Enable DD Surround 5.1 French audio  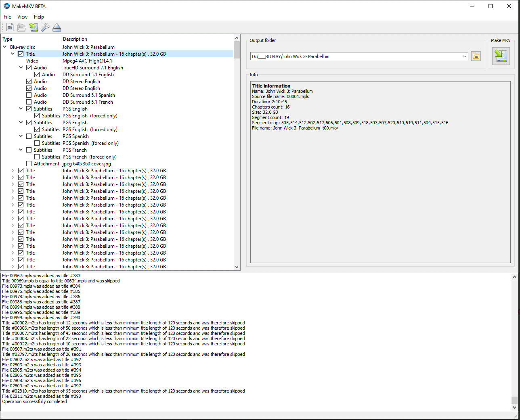(29, 102)
